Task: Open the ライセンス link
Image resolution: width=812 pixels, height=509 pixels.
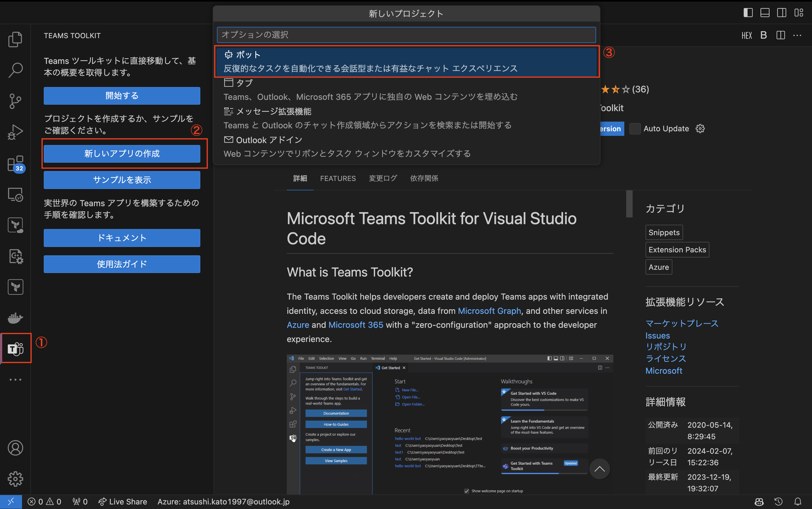Action: coord(666,359)
